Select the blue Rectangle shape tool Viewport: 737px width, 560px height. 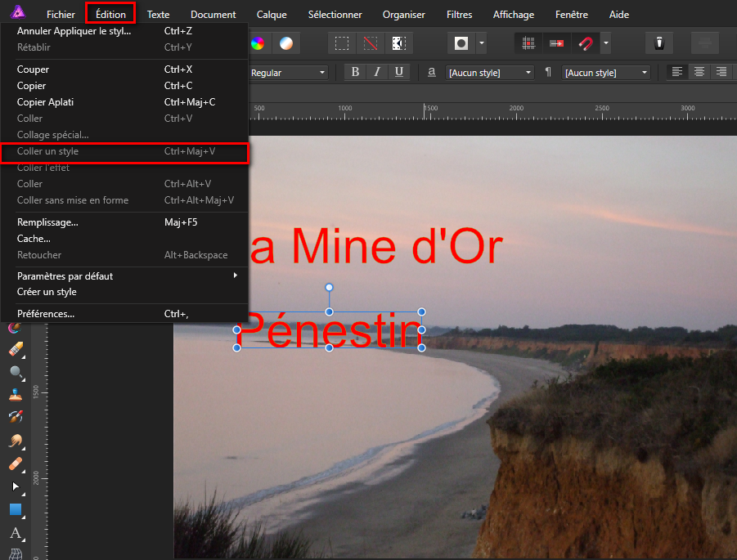click(16, 510)
